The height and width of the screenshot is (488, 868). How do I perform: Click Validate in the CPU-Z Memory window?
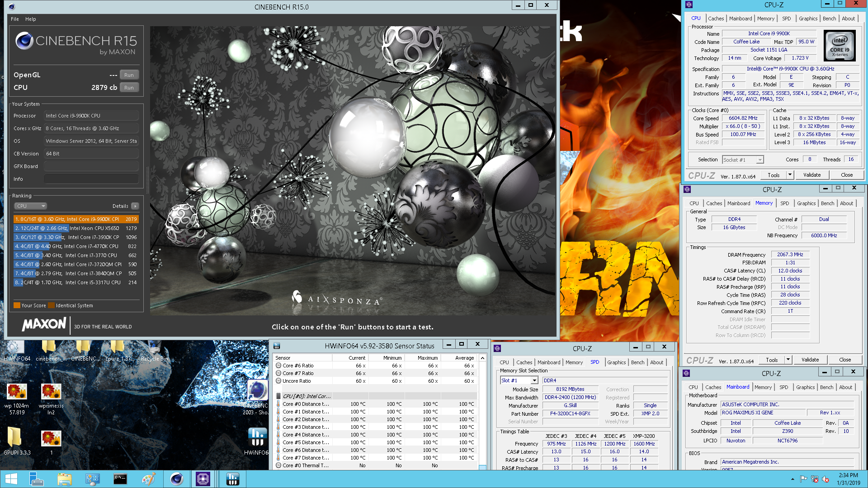[x=810, y=360]
